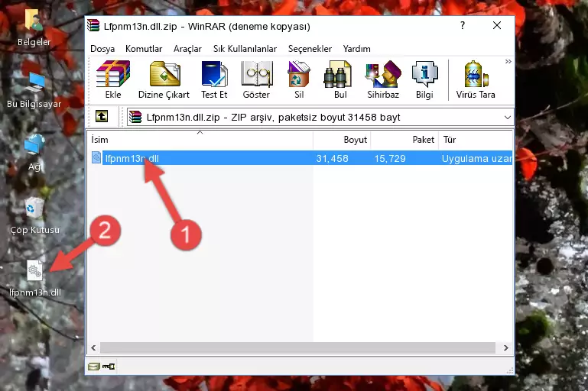Sort by Boyut column header
Image resolution: width=588 pixels, height=391 pixels.
[342, 140]
